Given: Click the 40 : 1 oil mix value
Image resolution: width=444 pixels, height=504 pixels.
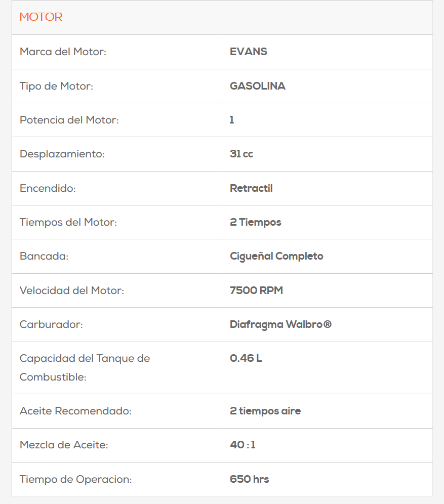Looking at the screenshot, I should click(x=243, y=445).
